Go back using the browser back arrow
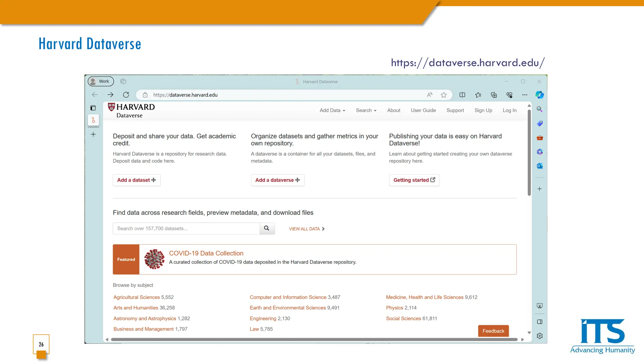 (x=95, y=95)
